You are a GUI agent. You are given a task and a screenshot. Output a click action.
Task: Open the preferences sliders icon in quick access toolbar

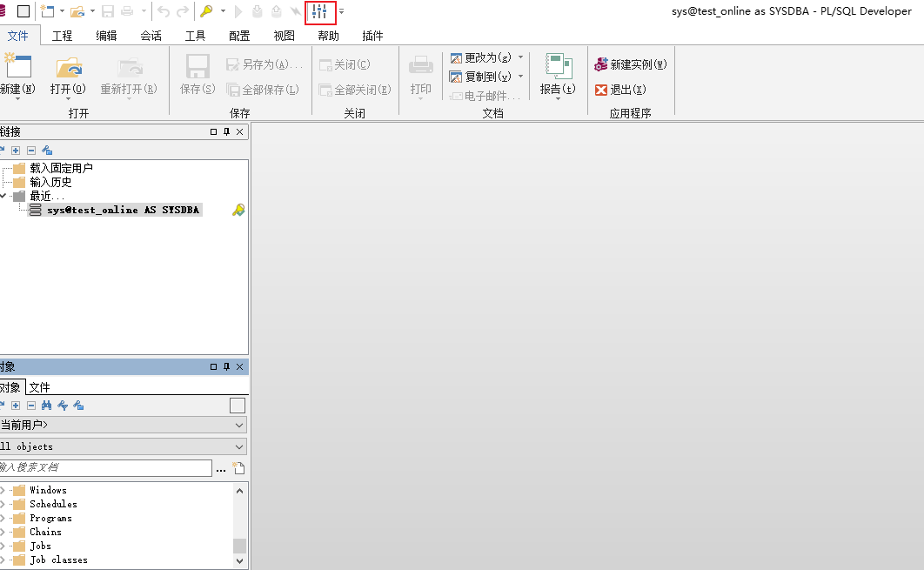pyautogui.click(x=320, y=11)
